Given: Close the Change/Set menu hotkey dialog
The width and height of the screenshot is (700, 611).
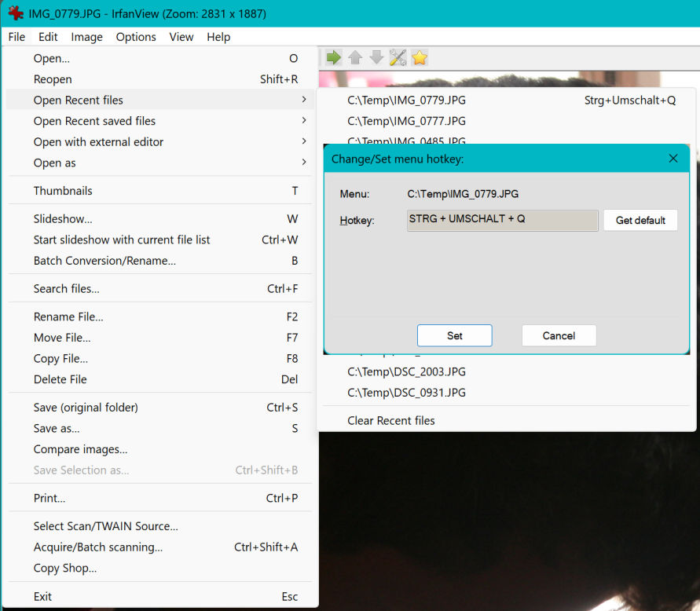Looking at the screenshot, I should (x=673, y=159).
